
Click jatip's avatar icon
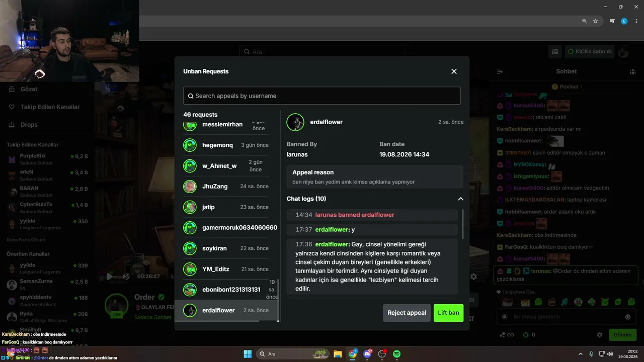190,207
